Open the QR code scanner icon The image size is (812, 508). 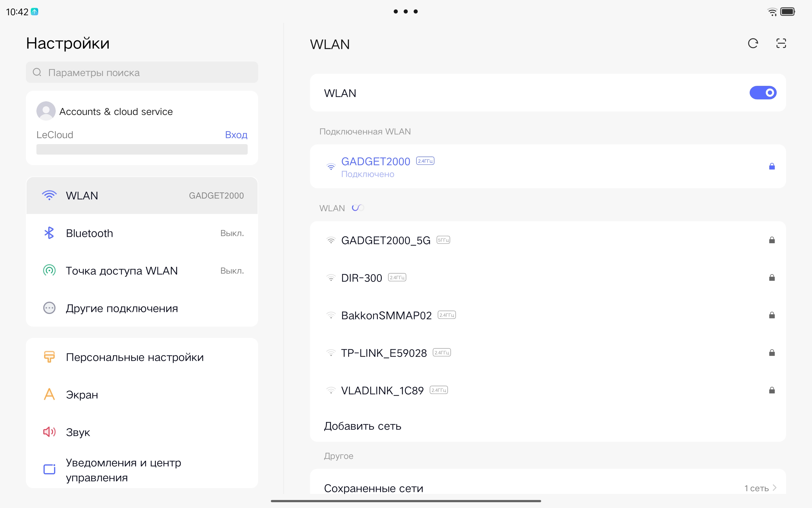click(x=781, y=43)
